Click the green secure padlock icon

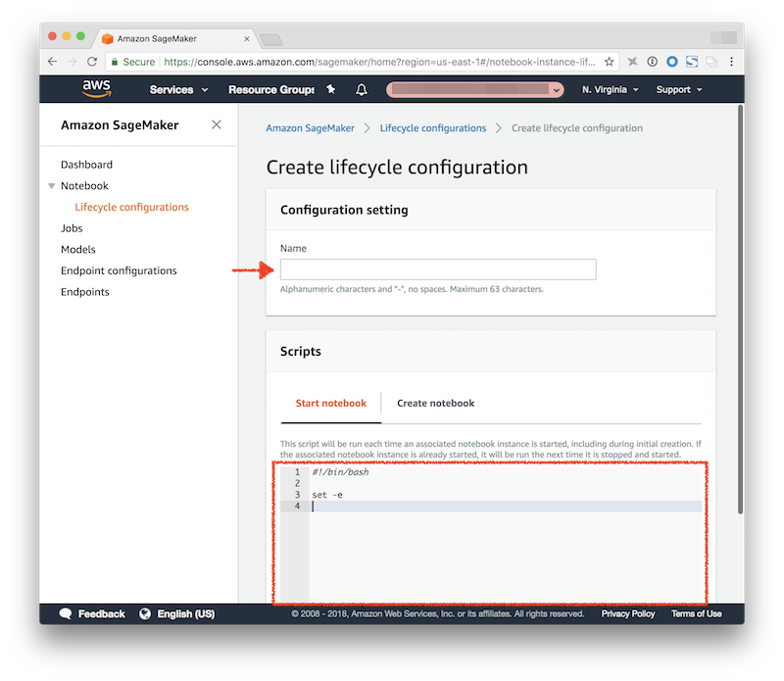(115, 62)
